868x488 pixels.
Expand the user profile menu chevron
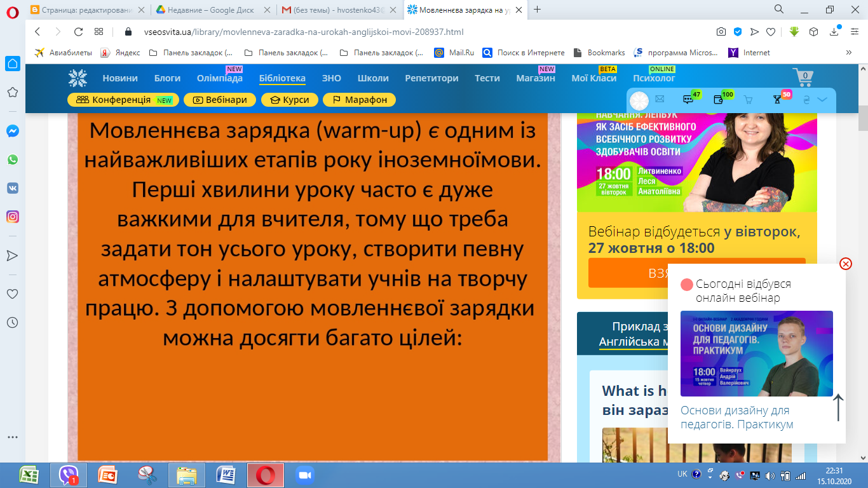[x=823, y=100]
